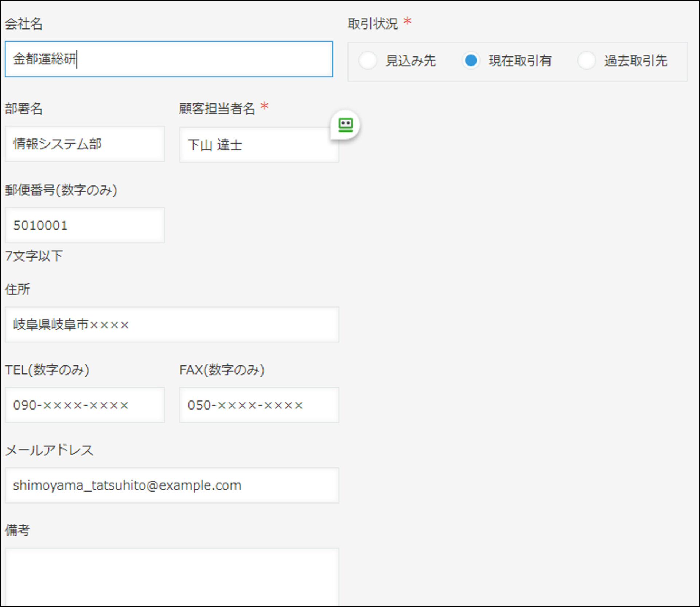Click the 住所 field with 岐阜県岐阜市

[172, 324]
